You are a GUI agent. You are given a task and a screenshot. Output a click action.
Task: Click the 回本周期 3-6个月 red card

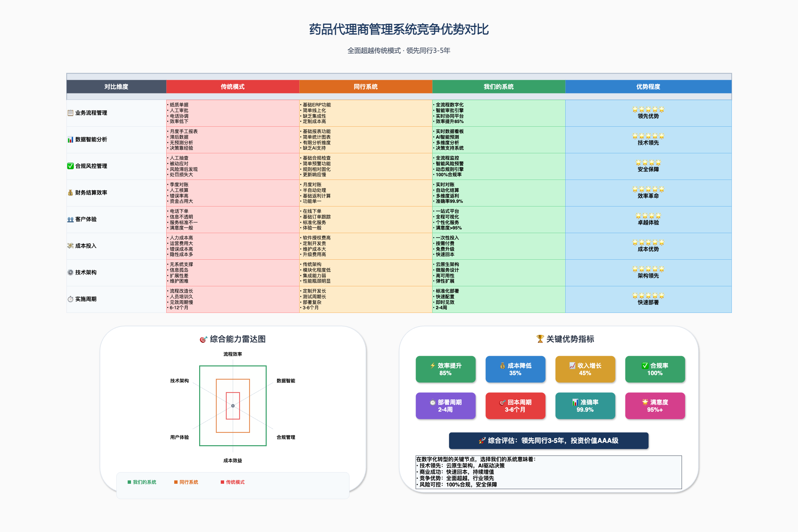pyautogui.click(x=515, y=406)
